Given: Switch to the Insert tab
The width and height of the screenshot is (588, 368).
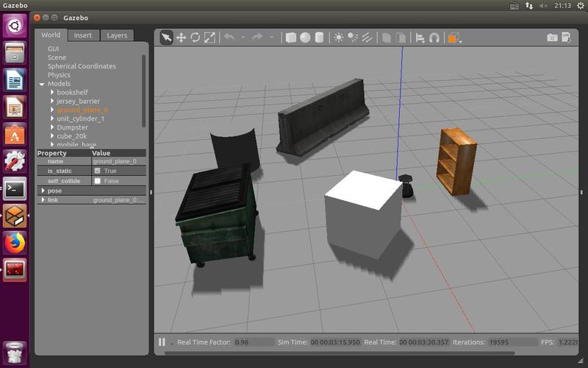Looking at the screenshot, I should [x=83, y=35].
